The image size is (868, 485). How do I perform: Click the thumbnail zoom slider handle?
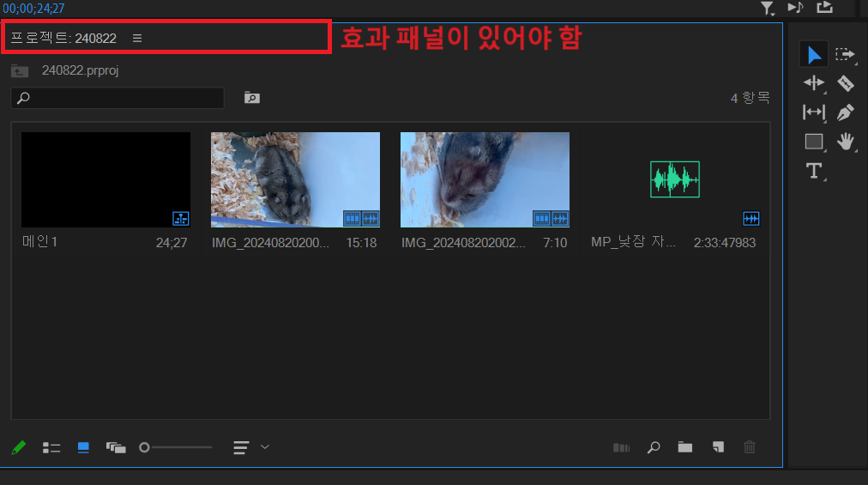pos(144,447)
